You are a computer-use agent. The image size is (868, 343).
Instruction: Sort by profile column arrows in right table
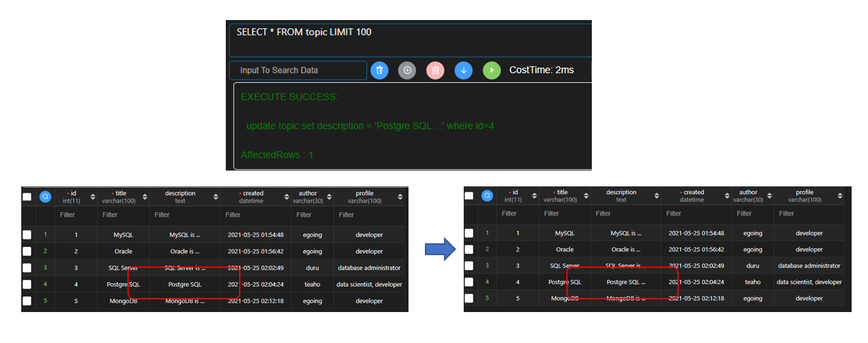click(x=839, y=195)
